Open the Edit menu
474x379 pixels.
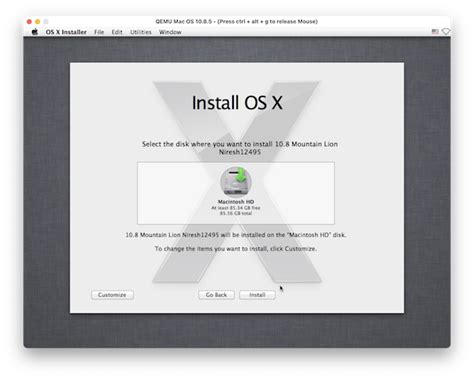tap(117, 32)
